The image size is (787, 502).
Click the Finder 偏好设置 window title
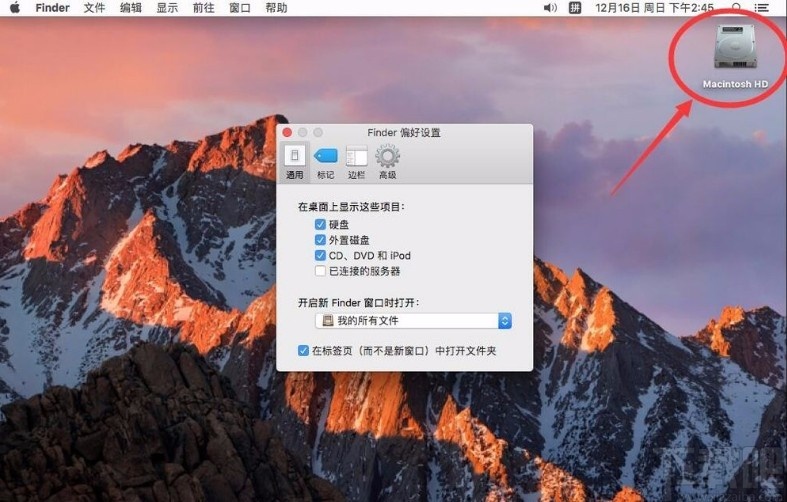[404, 133]
